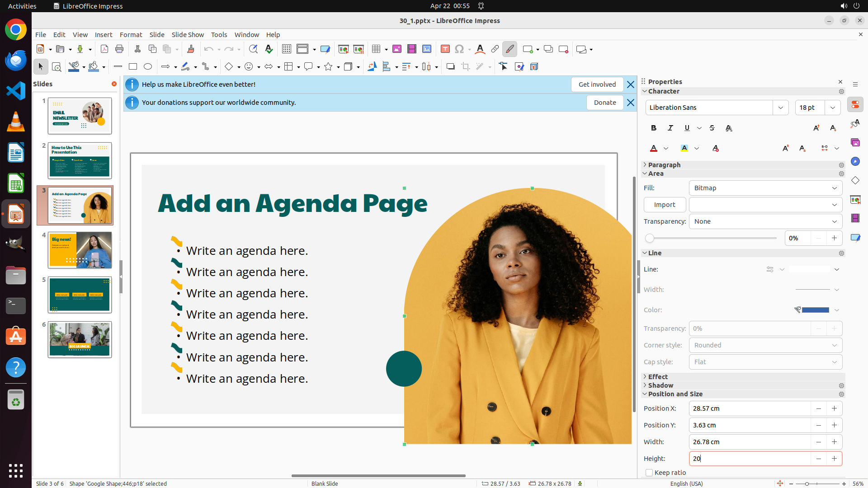Screen dimensions: 868x488
Task: Open the sidebar Gallery panel icon
Action: click(x=855, y=142)
